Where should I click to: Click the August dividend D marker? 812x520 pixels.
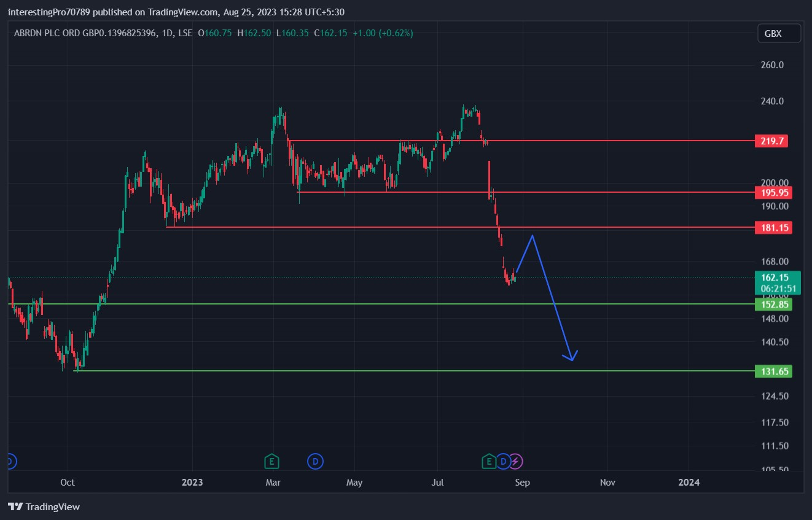[x=503, y=461]
